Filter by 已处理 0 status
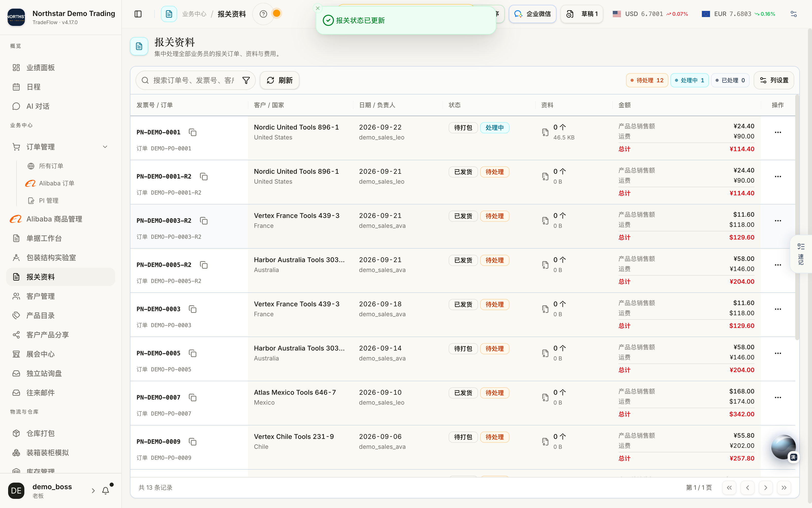This screenshot has height=508, width=812. (x=730, y=80)
